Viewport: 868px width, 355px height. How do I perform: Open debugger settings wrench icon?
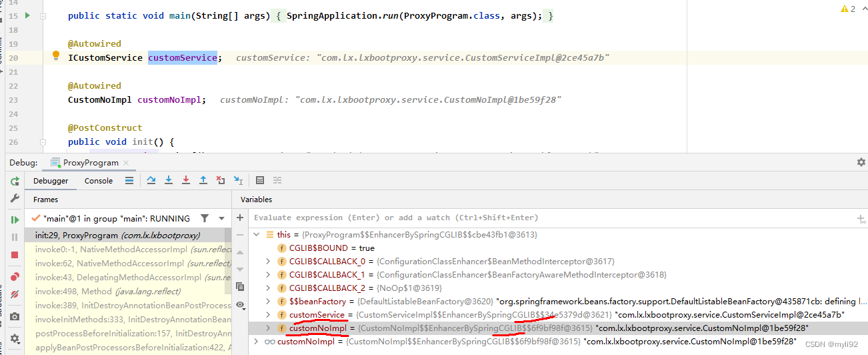coord(15,199)
